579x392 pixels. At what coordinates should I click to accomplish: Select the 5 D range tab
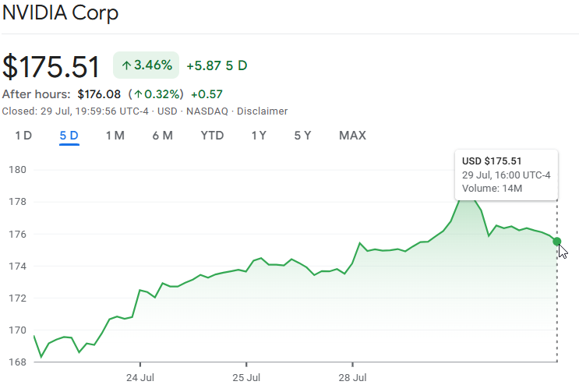coord(69,136)
